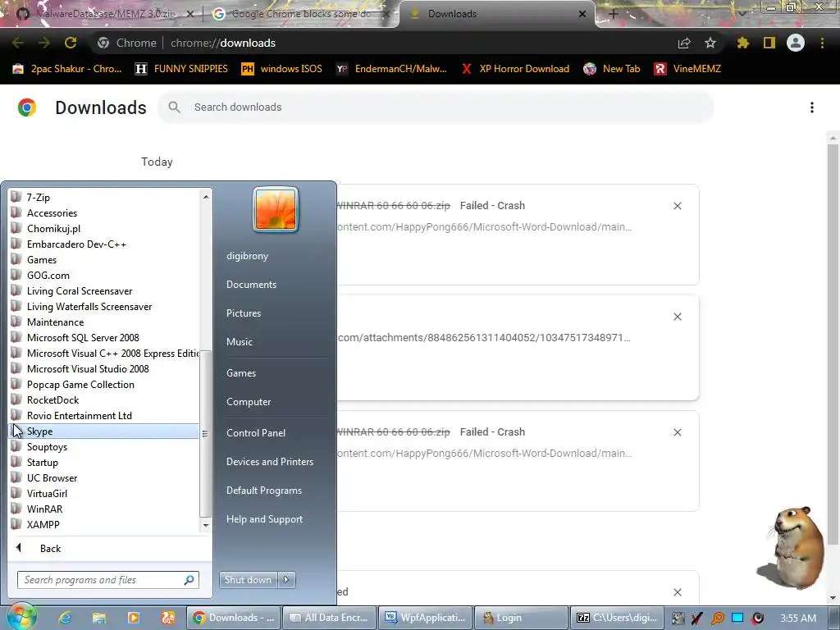Open Control Panel from Start menu
The height and width of the screenshot is (630, 840).
pyautogui.click(x=256, y=433)
